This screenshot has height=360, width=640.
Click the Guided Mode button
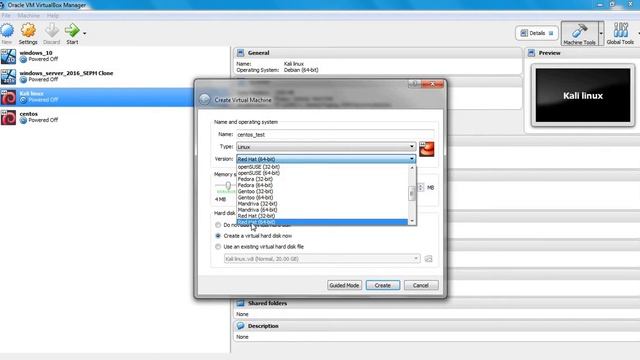tap(344, 285)
